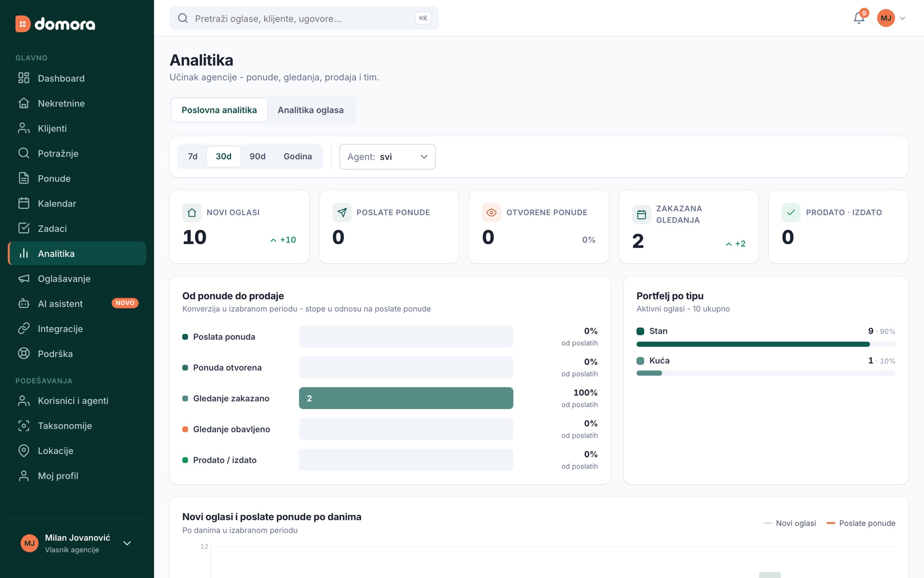Focus the Pretraži oglase search field
The image size is (924, 578).
(304, 18)
